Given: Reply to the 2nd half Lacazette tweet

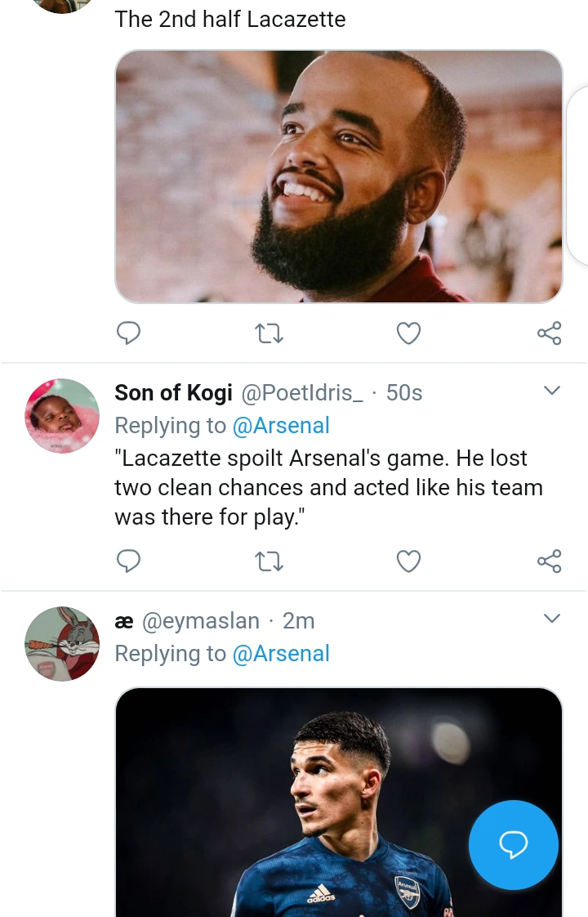Looking at the screenshot, I should pos(128,333).
